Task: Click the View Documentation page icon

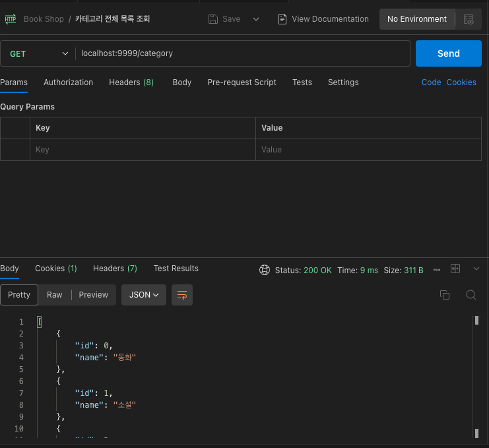Action: (282, 19)
